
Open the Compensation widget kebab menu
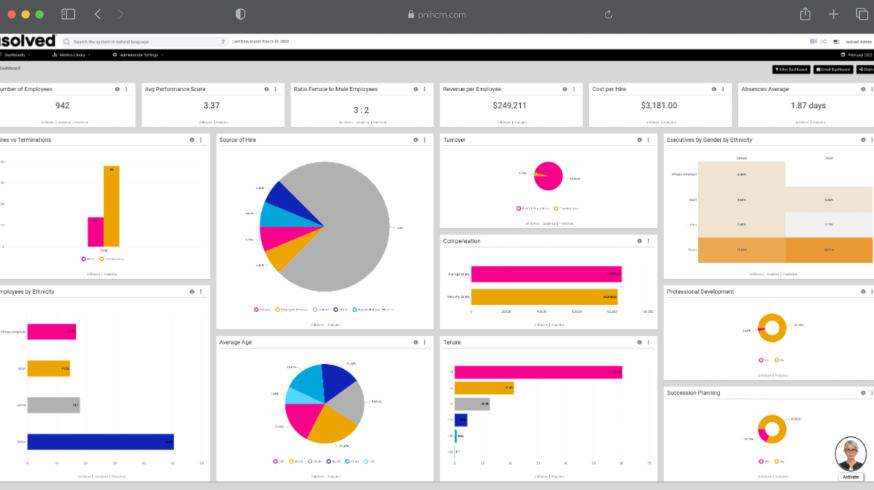point(649,241)
